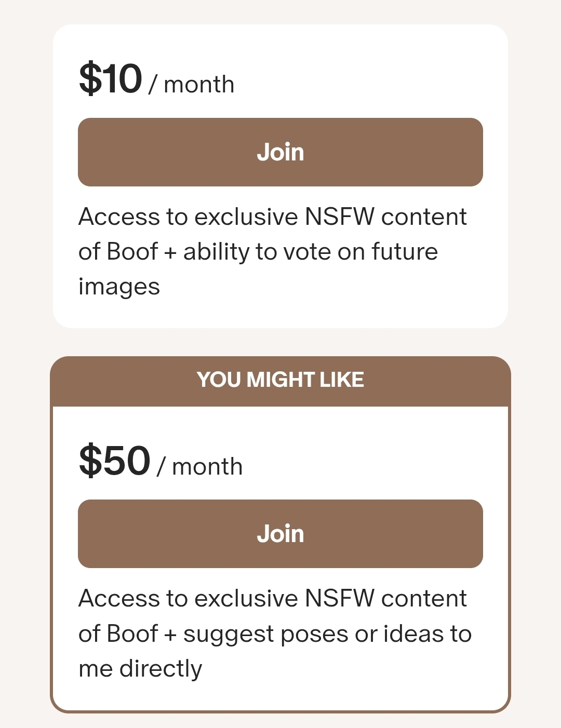This screenshot has height=728, width=561.
Task: Click "Access" in the $10 tier description
Action: 119,217
